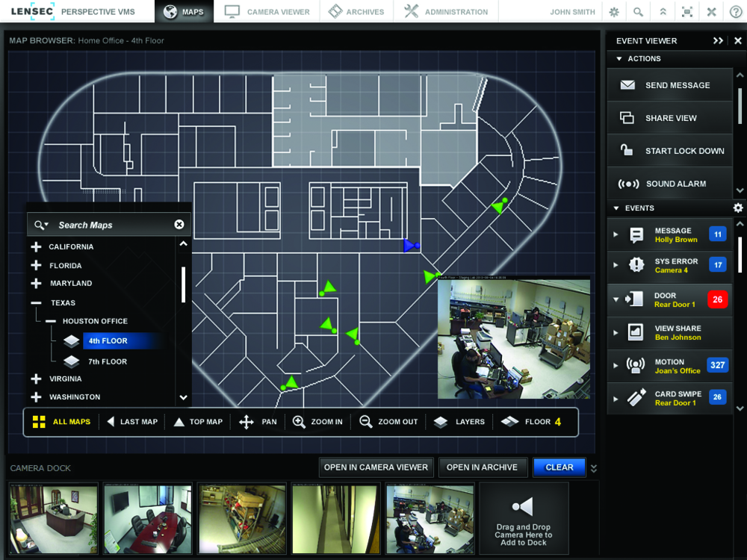Image resolution: width=747 pixels, height=560 pixels.
Task: Expand the CALIFORNIA map group
Action: (36, 246)
